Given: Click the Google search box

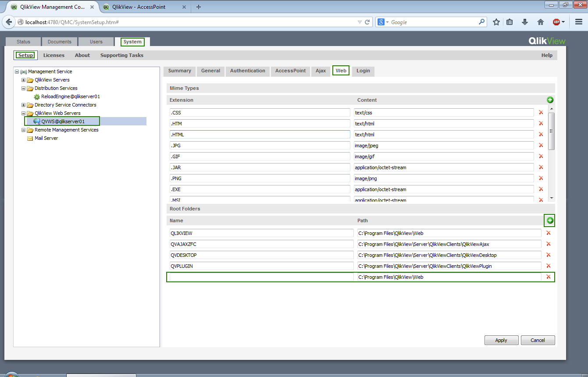Looking at the screenshot, I should (433, 22).
